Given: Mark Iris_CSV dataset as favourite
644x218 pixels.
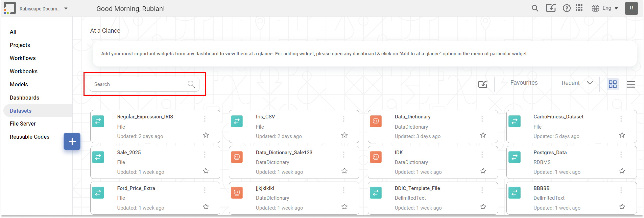Looking at the screenshot, I should [344, 135].
